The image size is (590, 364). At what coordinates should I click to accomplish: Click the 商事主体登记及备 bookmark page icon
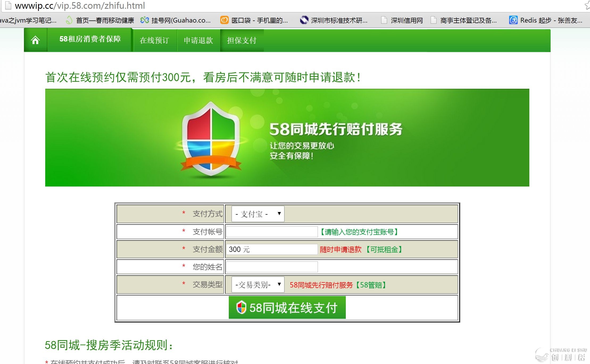(433, 20)
